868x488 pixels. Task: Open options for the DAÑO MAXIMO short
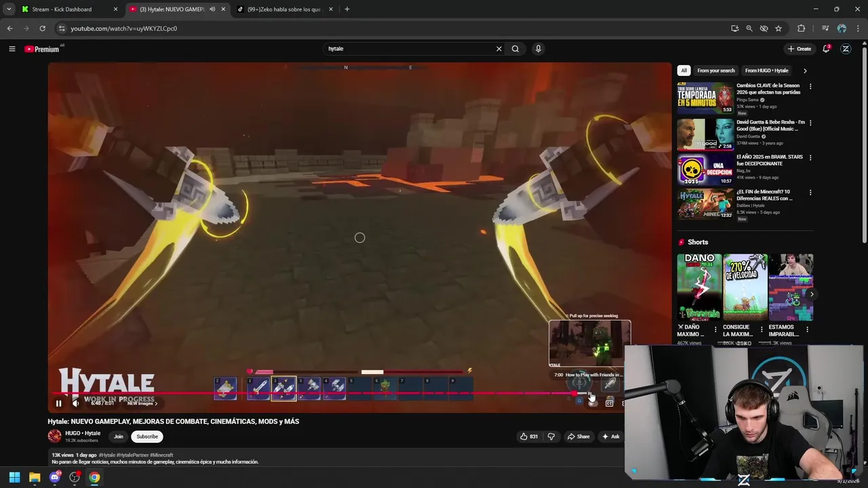pyautogui.click(x=715, y=330)
